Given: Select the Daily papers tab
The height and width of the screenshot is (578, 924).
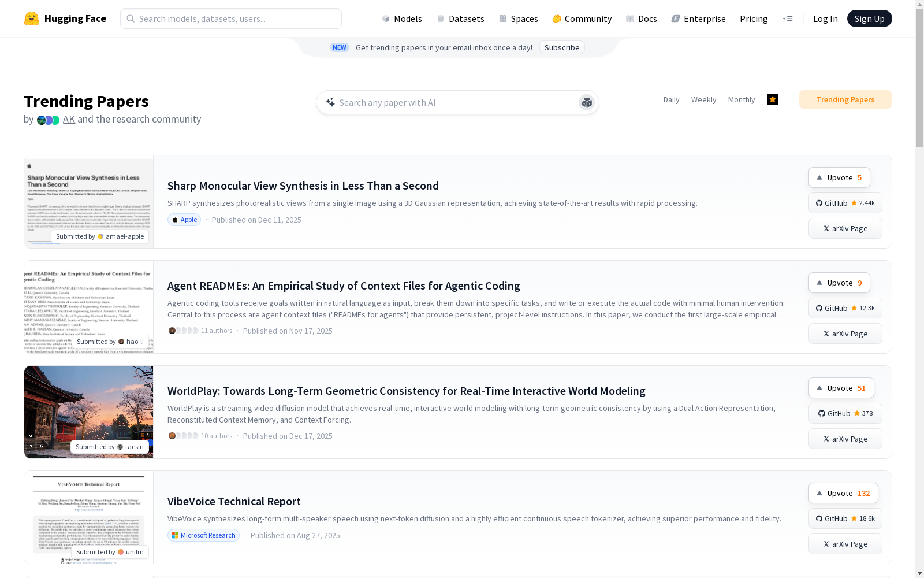Looking at the screenshot, I should [x=671, y=99].
